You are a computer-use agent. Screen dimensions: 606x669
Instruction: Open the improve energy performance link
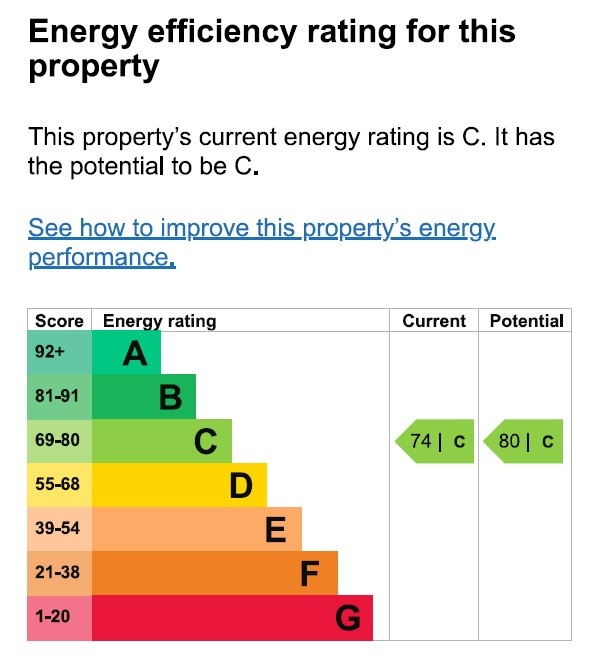(x=261, y=229)
